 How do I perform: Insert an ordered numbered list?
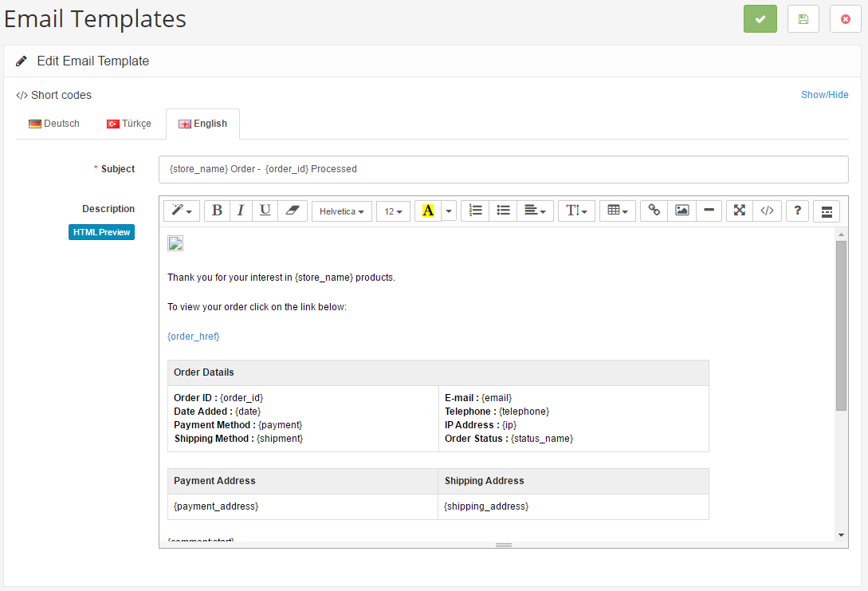475,211
